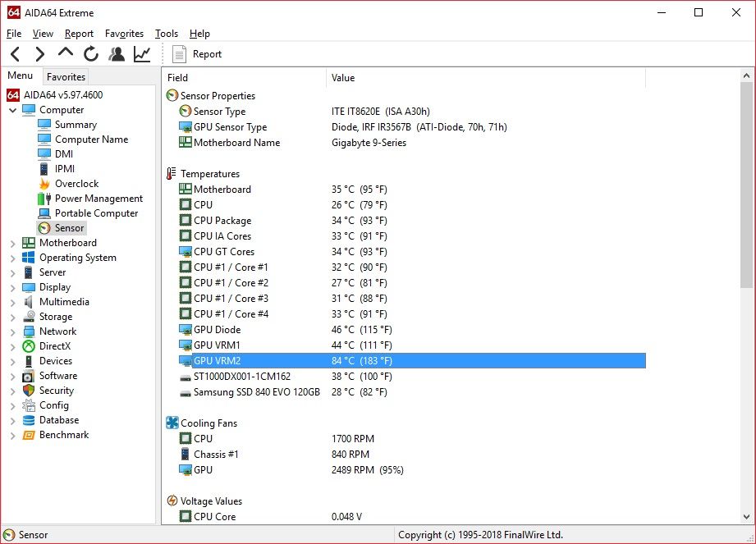The width and height of the screenshot is (756, 544).
Task: Go back with the left arrow toolbar icon
Action: (x=16, y=54)
